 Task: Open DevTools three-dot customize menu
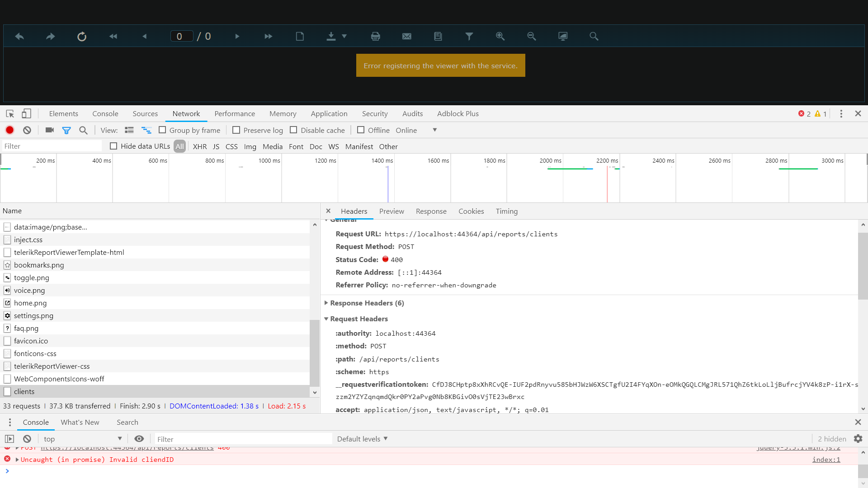[x=841, y=113]
